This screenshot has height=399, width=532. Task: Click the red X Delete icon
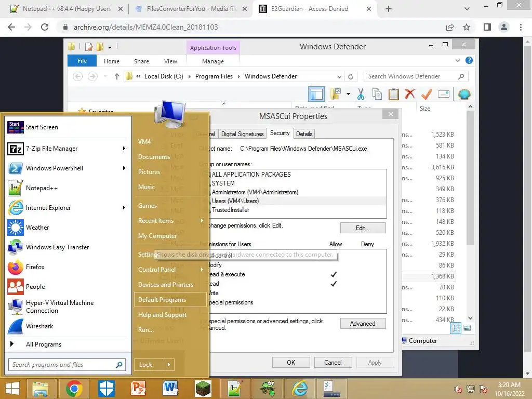pos(410,94)
